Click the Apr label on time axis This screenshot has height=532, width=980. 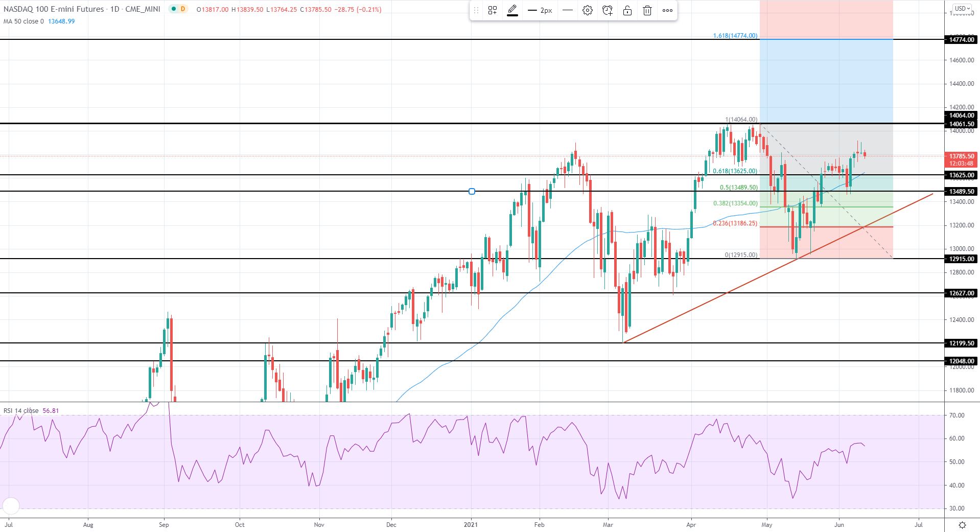pos(691,525)
